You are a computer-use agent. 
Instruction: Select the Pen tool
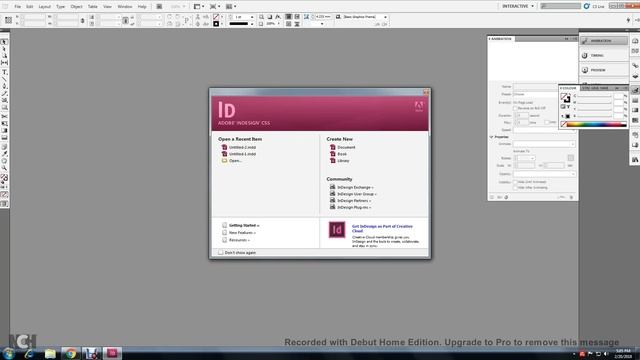(4, 86)
